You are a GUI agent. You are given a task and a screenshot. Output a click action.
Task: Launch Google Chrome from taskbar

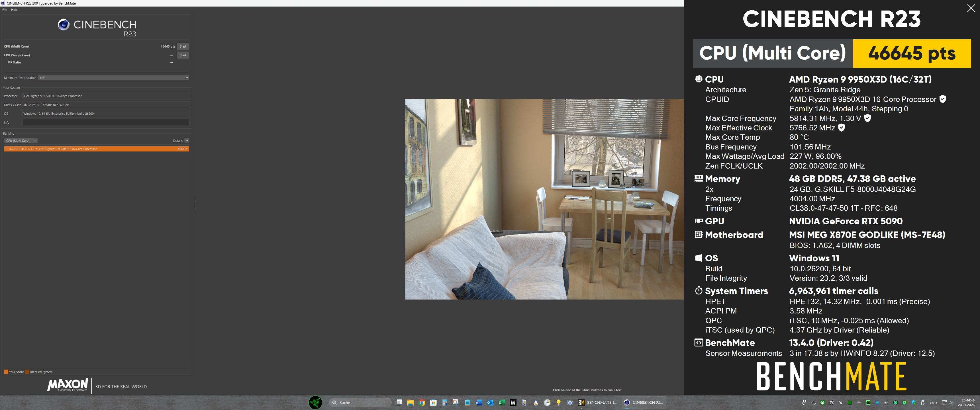422,402
